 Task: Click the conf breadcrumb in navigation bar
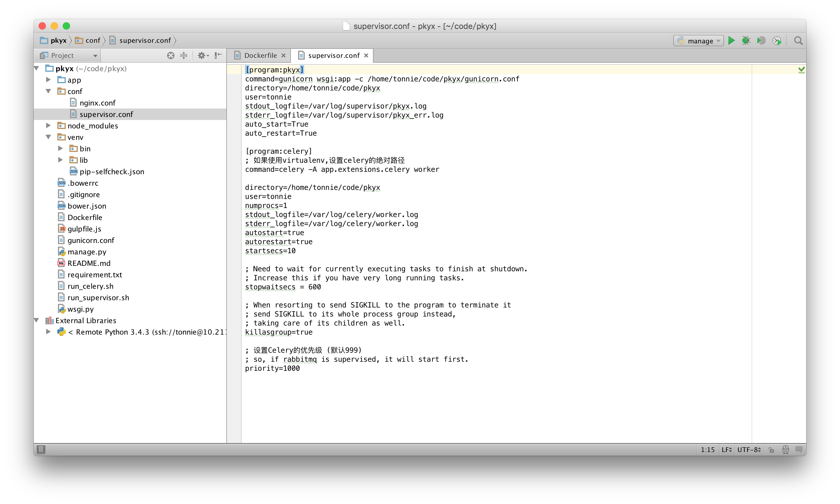coord(92,40)
